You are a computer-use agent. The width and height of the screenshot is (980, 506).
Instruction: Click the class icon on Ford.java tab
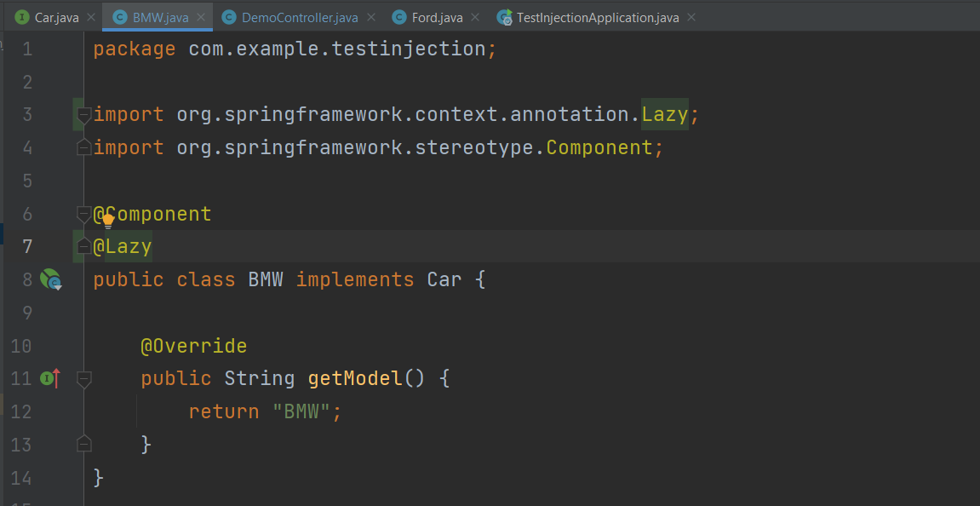(x=399, y=18)
